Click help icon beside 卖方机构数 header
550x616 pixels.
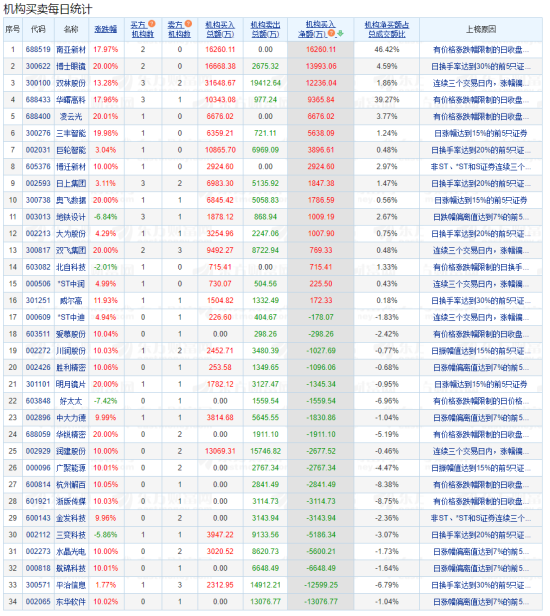click(x=188, y=24)
